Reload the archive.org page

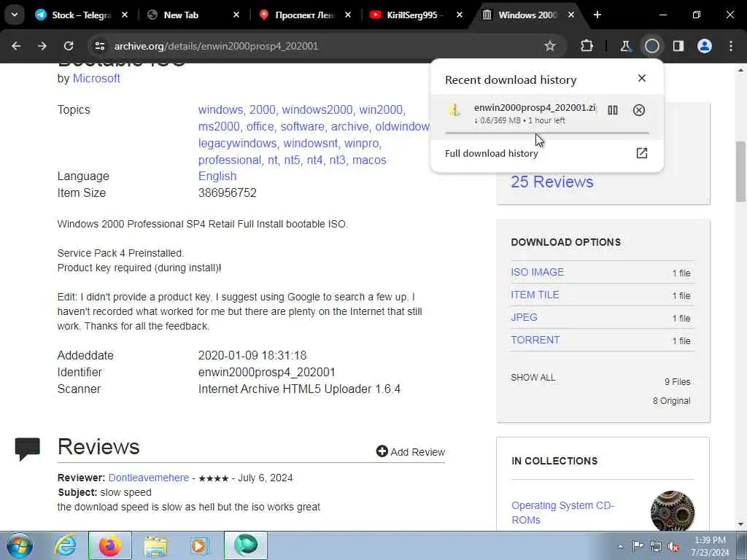[x=69, y=46]
